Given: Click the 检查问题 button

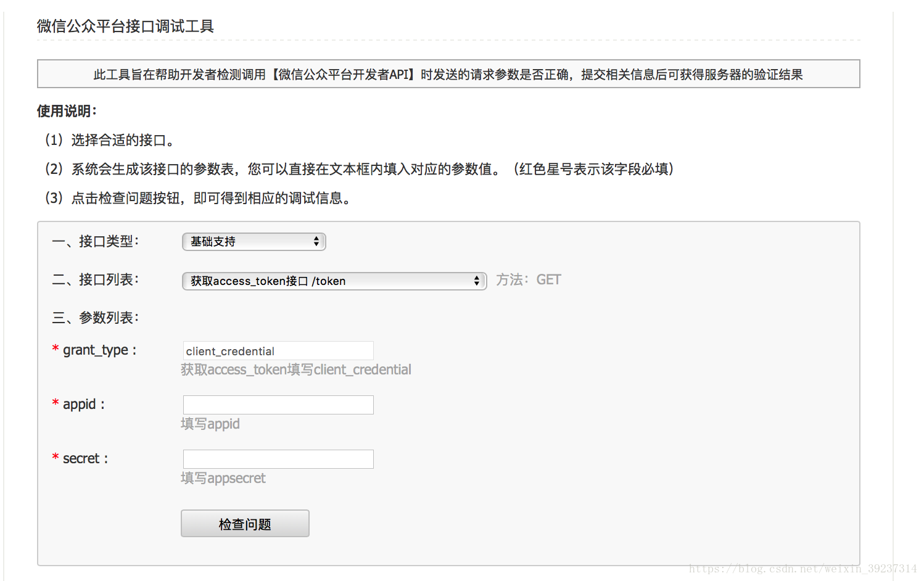Looking at the screenshot, I should click(245, 524).
